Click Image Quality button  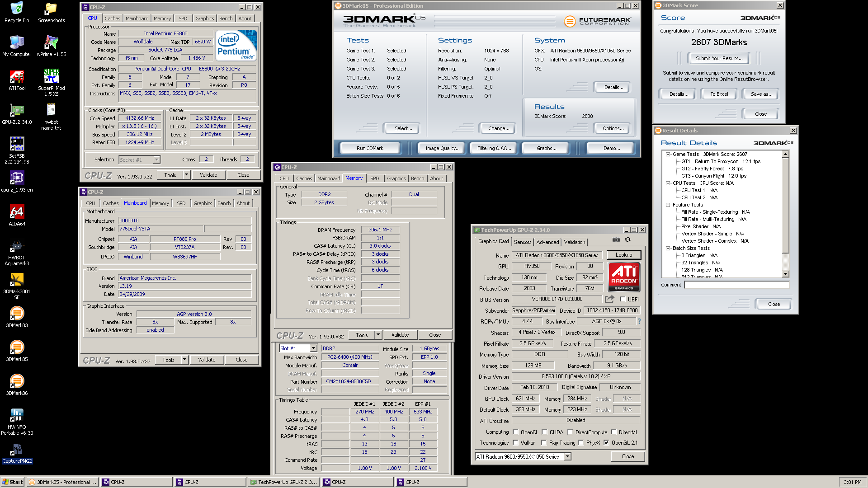pyautogui.click(x=442, y=148)
